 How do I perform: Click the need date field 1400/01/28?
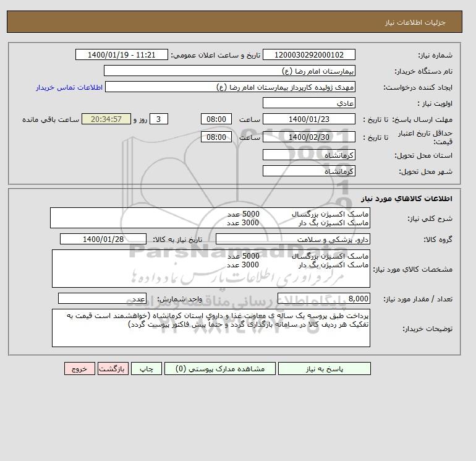[103, 239]
